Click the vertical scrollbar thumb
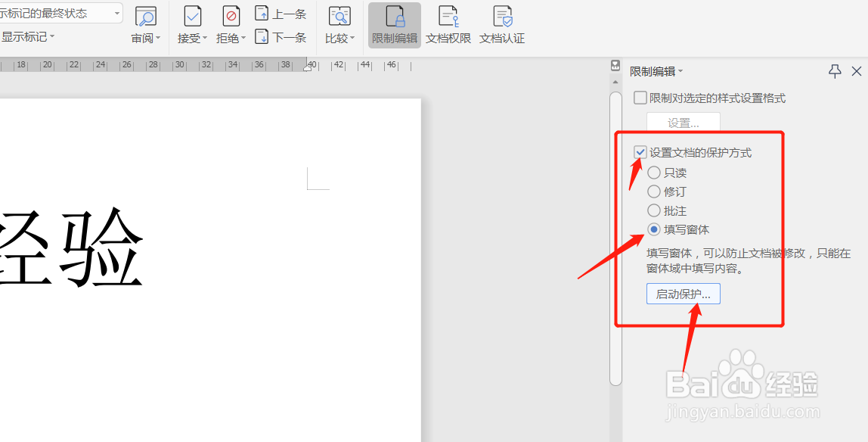 615,238
